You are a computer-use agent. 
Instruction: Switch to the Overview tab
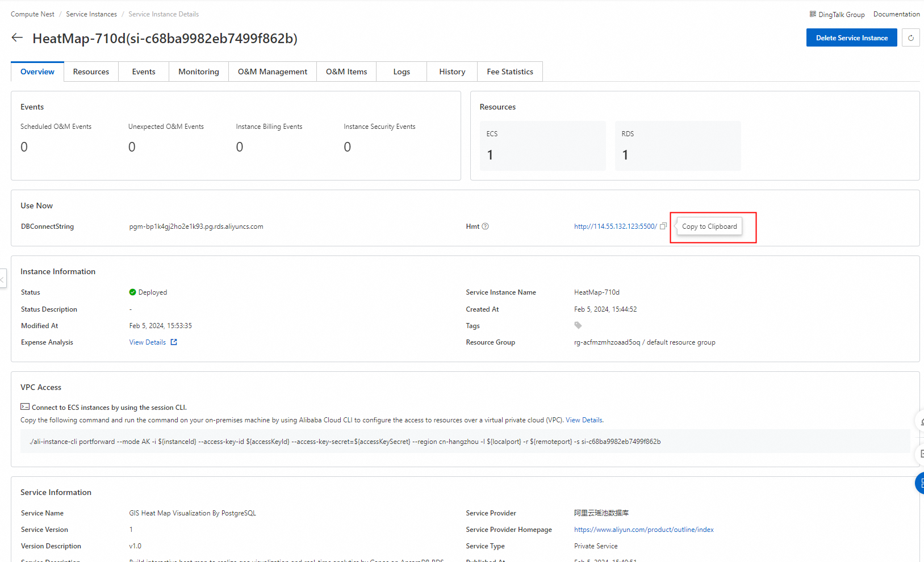37,72
